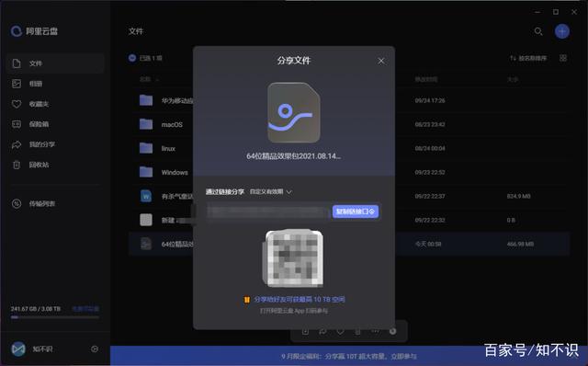Click the QR code image

294,258
